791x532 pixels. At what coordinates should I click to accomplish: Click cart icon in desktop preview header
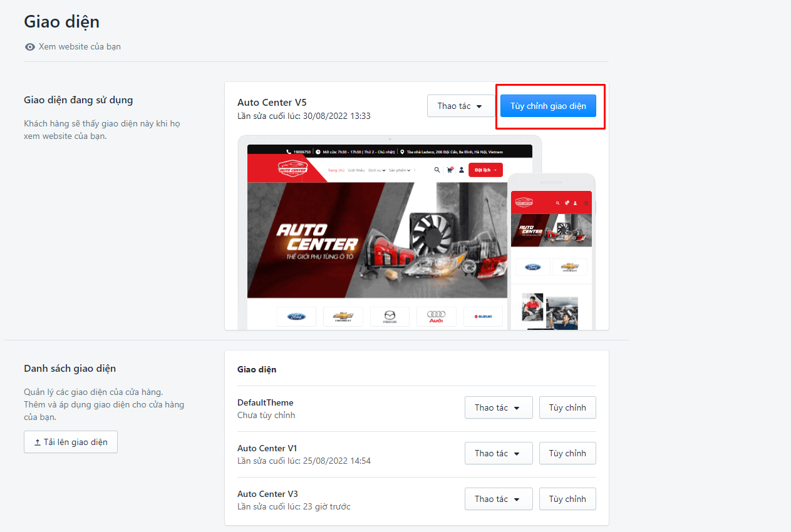pyautogui.click(x=450, y=170)
